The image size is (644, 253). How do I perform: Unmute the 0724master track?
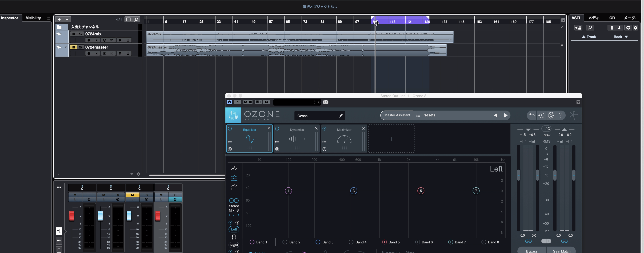click(74, 47)
